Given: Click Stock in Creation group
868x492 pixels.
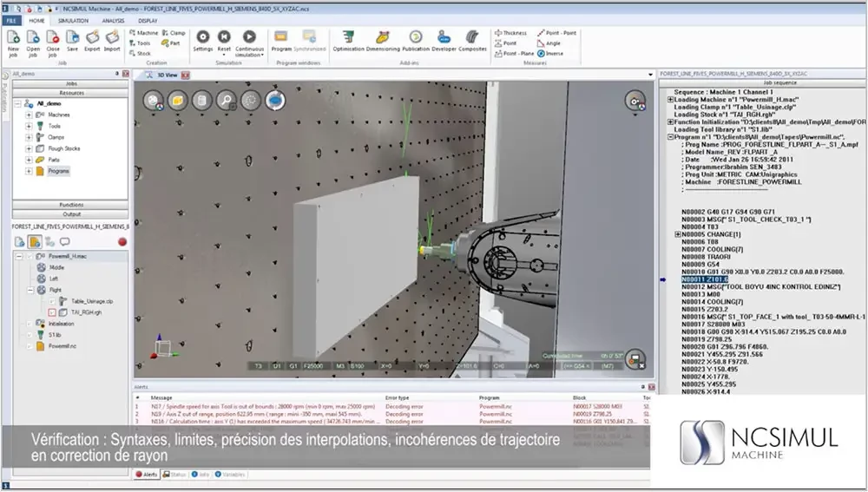Looking at the screenshot, I should 140,54.
